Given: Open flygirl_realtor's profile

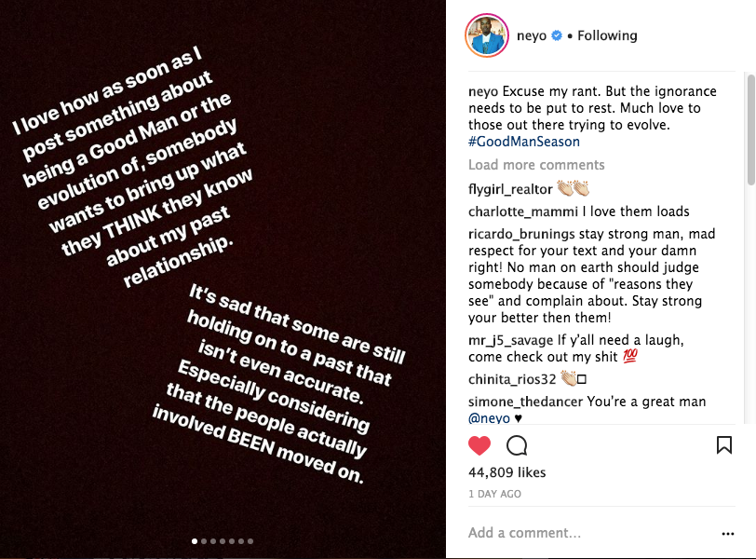Looking at the screenshot, I should point(510,188).
